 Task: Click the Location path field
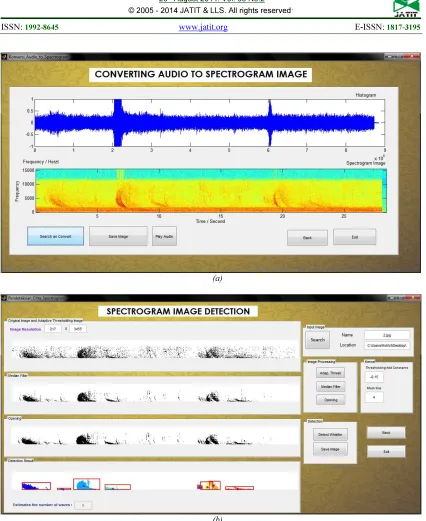387,345
